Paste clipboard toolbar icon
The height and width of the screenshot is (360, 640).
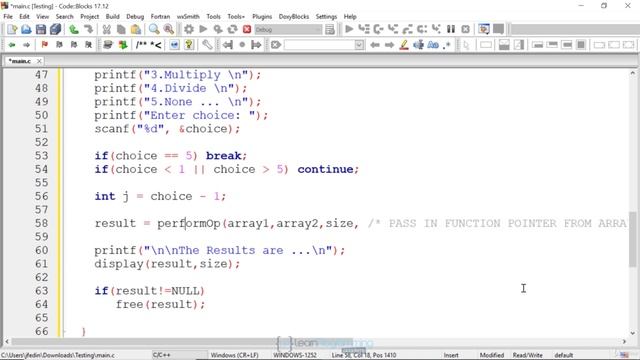[136, 29]
